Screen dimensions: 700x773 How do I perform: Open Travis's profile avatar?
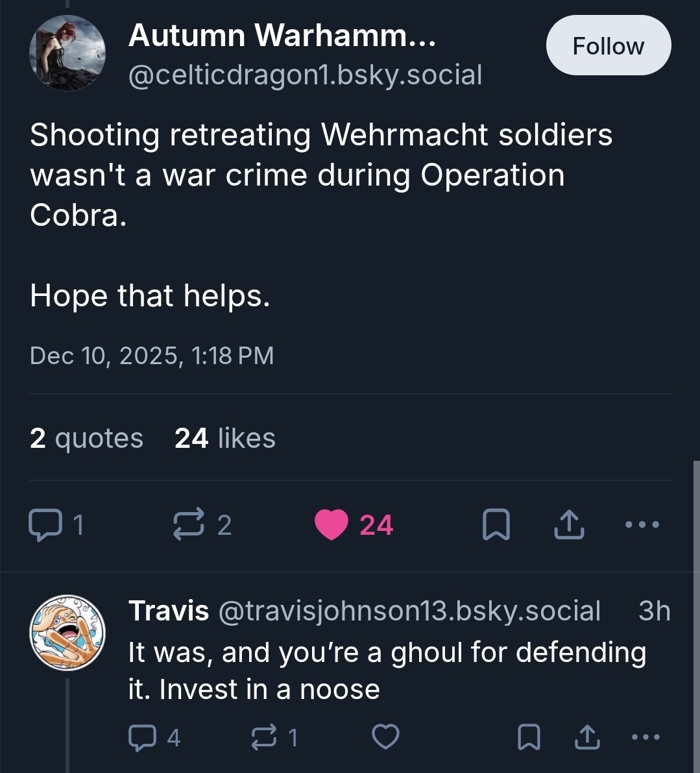coord(67,633)
